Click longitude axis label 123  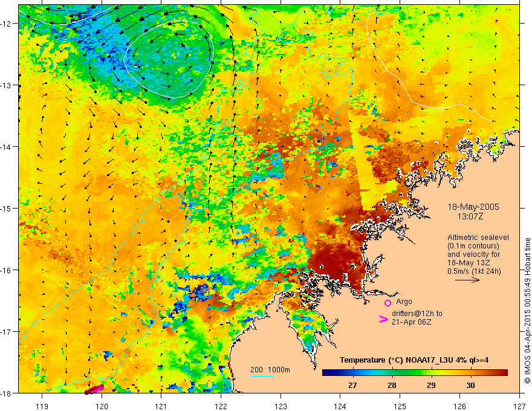281,407
